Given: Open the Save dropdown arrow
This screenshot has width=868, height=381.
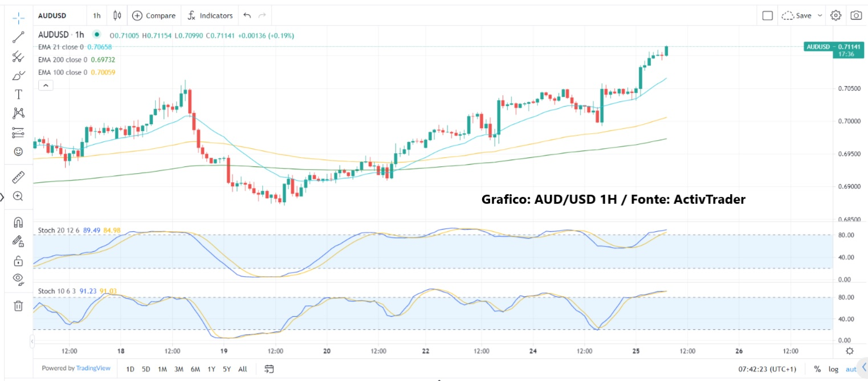Looking at the screenshot, I should (x=820, y=15).
